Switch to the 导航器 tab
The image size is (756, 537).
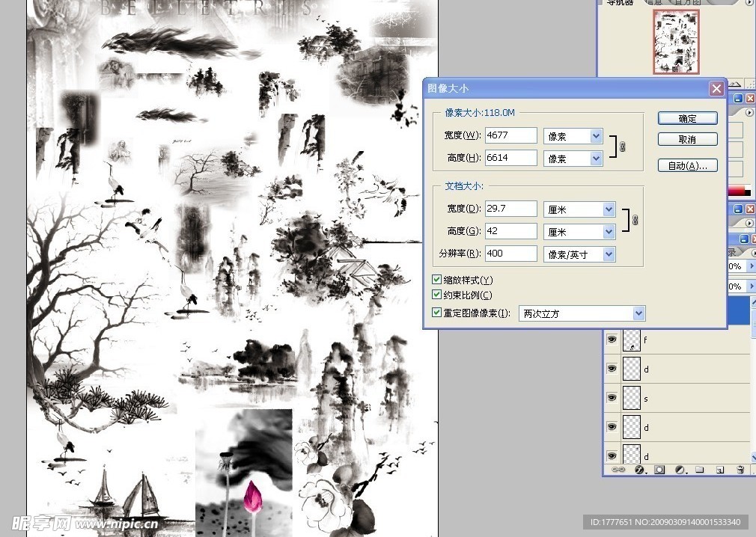click(620, 3)
